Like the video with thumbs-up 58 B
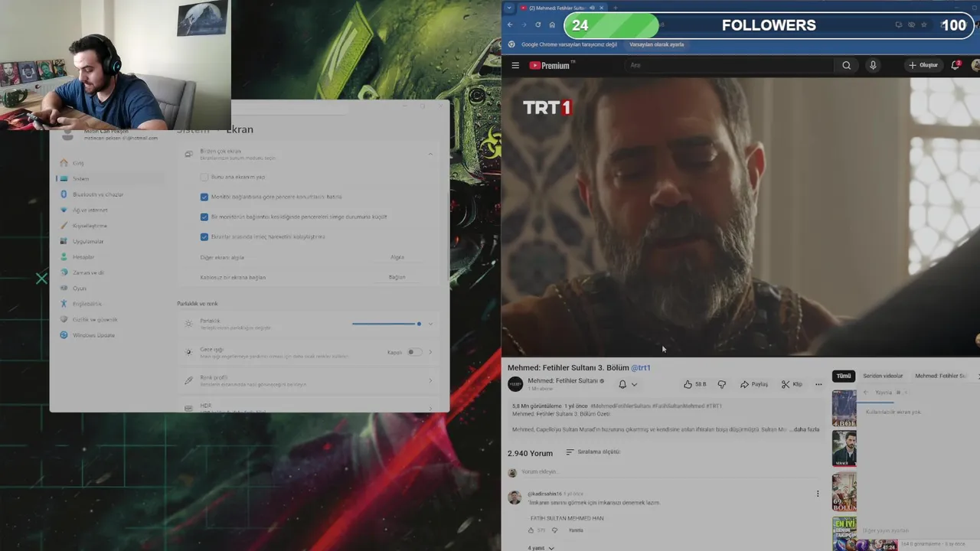The image size is (980, 551). click(x=694, y=384)
